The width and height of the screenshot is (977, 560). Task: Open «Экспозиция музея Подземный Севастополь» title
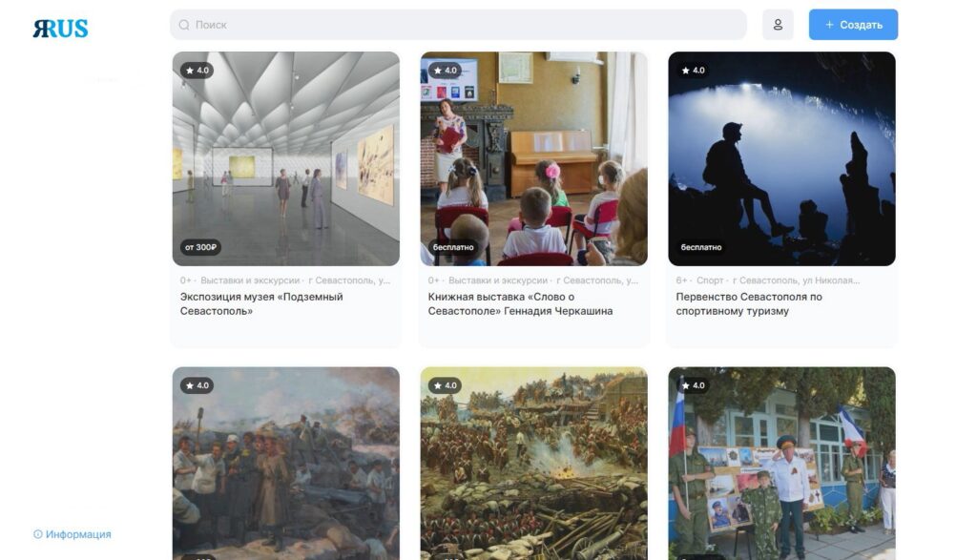click(x=261, y=304)
